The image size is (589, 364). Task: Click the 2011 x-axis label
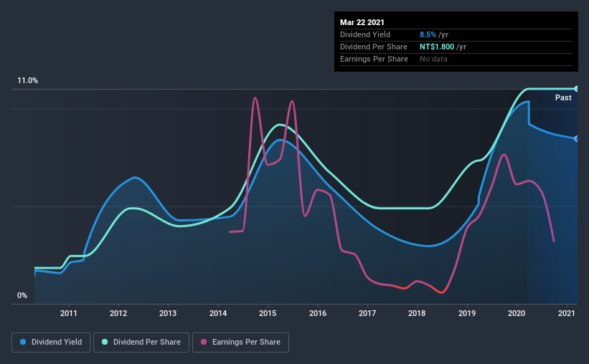click(x=68, y=313)
